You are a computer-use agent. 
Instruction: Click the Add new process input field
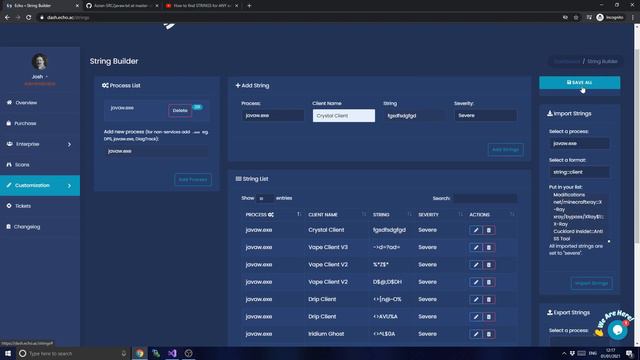click(156, 151)
